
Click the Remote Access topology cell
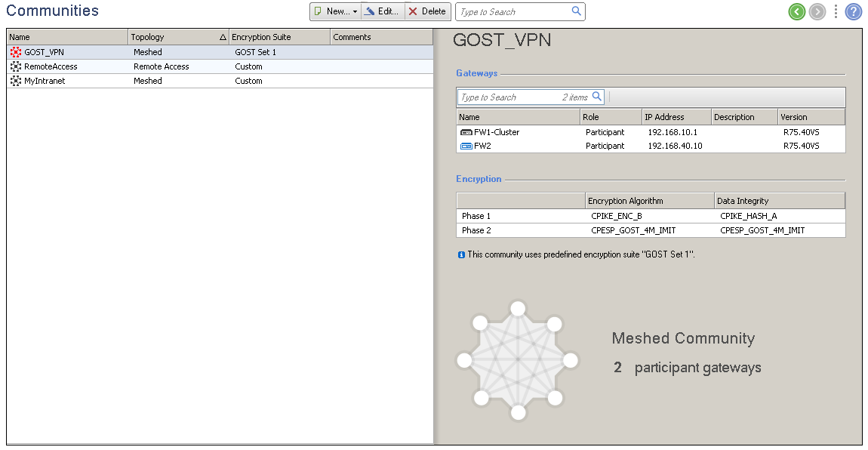point(161,66)
